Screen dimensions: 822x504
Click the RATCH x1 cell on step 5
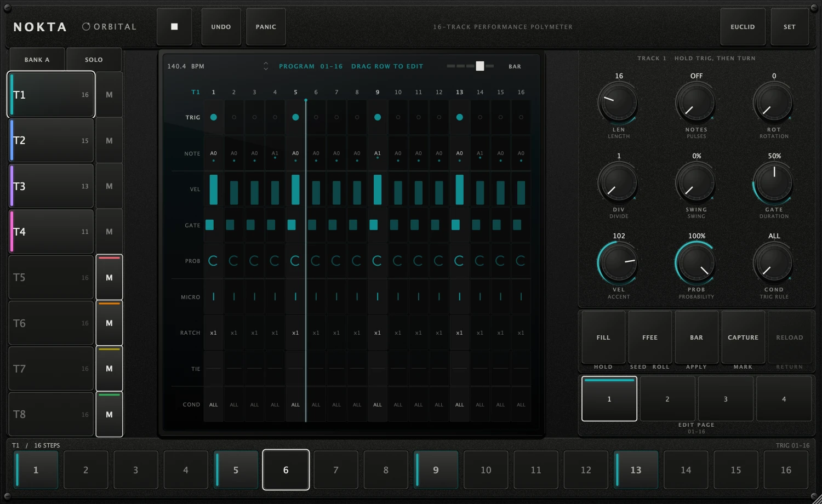pyautogui.click(x=295, y=333)
